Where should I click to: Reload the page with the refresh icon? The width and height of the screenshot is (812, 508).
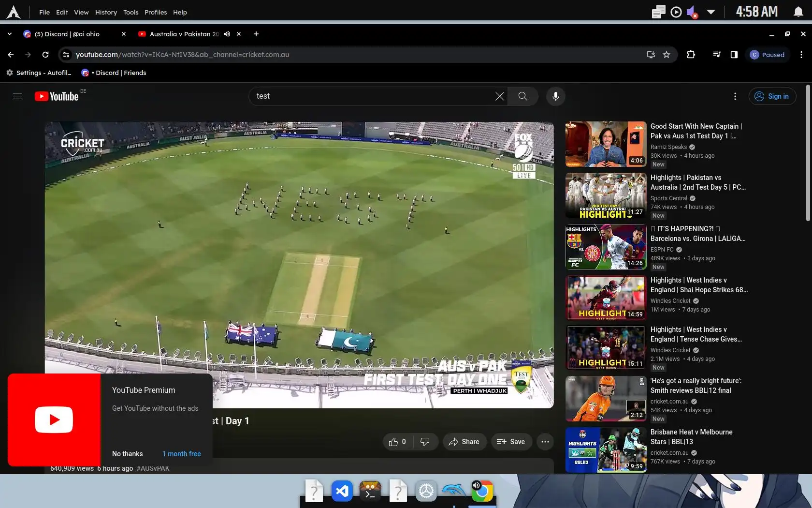coord(45,55)
